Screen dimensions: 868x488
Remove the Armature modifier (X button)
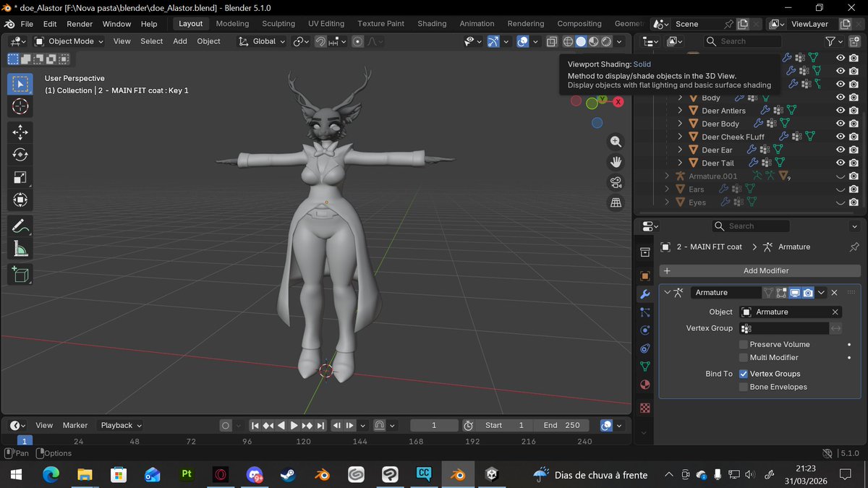point(834,292)
